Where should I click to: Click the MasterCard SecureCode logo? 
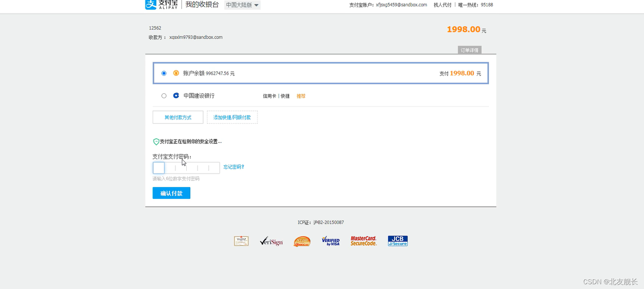pyautogui.click(x=364, y=241)
